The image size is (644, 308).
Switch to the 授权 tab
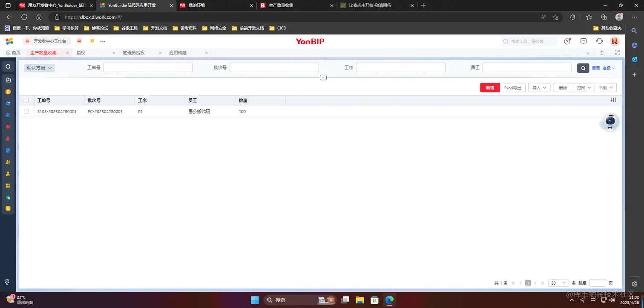[80, 52]
